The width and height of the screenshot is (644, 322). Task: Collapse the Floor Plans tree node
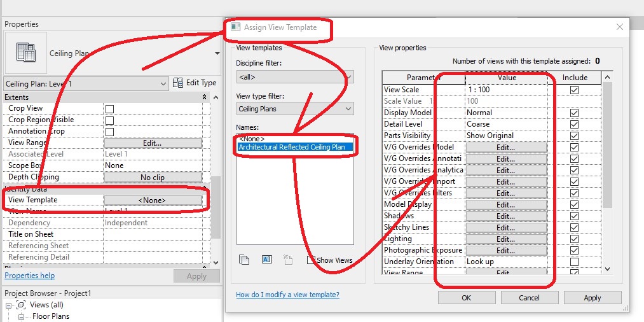pyautogui.click(x=22, y=317)
